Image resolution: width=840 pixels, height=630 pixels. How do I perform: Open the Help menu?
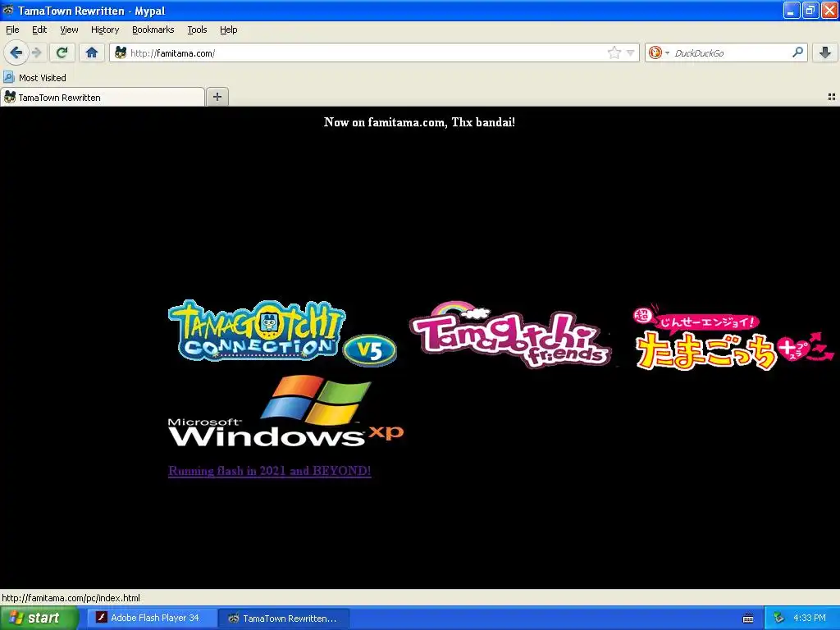(229, 30)
